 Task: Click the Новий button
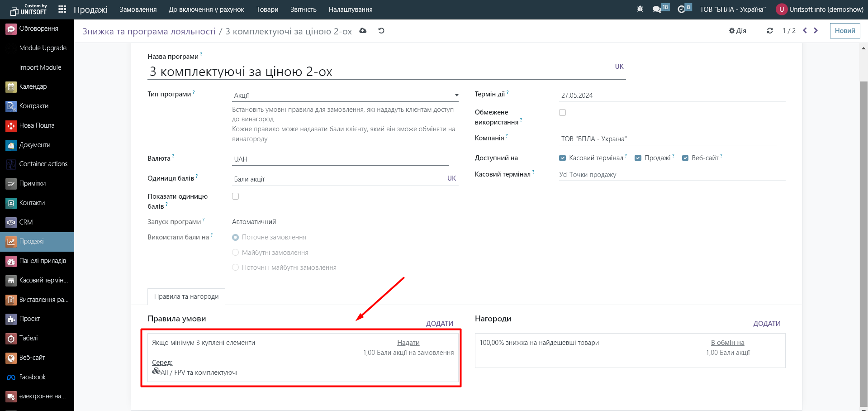[x=844, y=31]
